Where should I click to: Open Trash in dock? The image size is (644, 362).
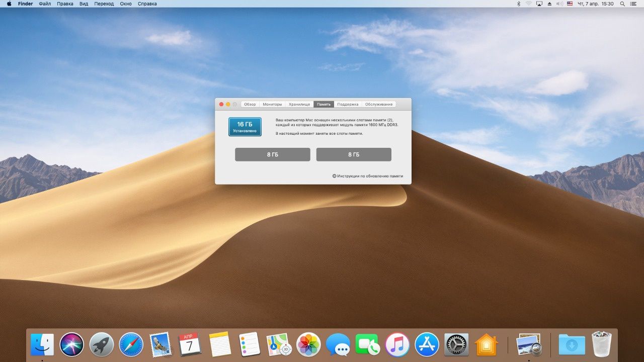602,344
